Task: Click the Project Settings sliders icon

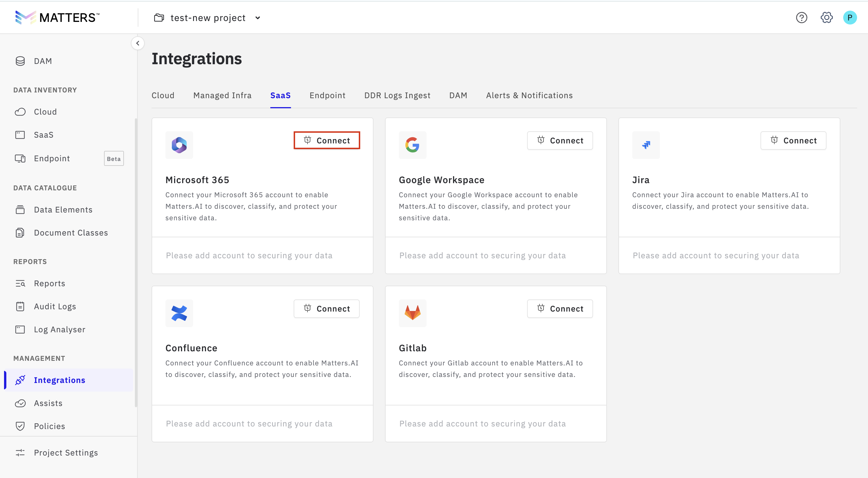Action: [x=20, y=453]
